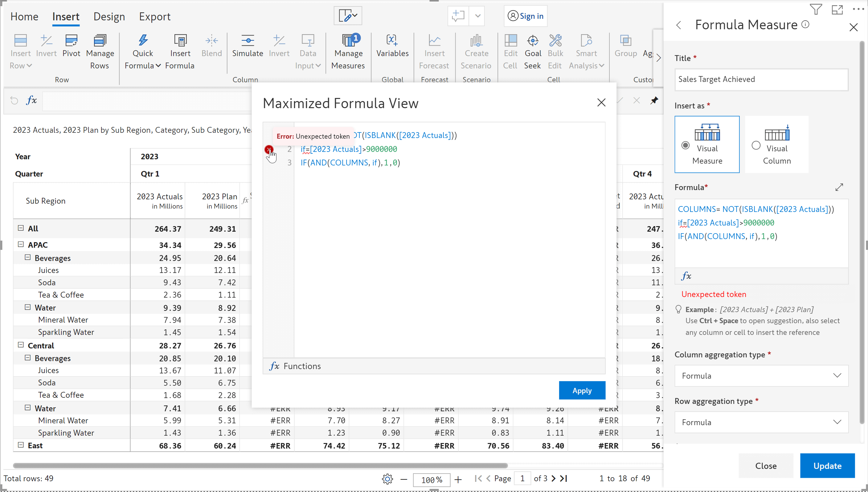868x492 pixels.
Task: Expand Central sub-region tree item
Action: (x=20, y=345)
